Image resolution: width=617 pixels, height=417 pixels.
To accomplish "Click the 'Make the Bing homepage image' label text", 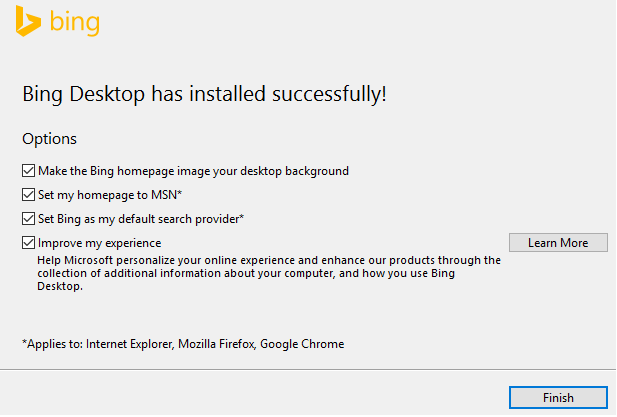I will click(193, 171).
